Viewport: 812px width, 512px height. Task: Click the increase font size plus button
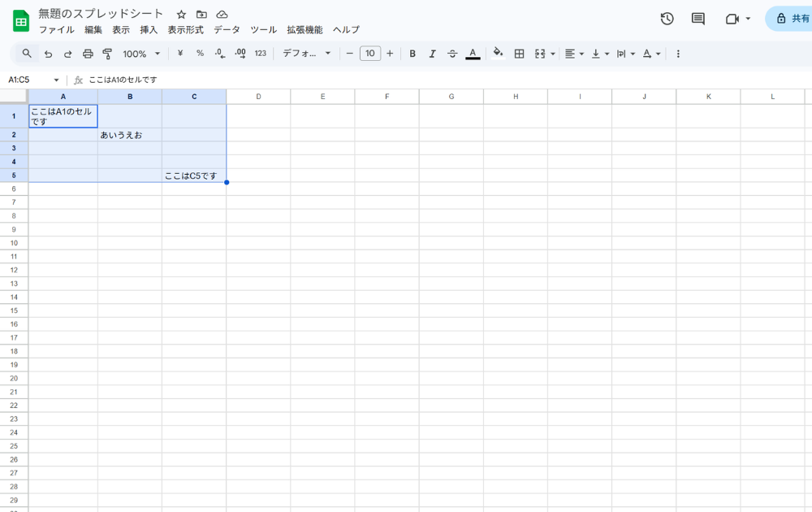[x=390, y=54]
